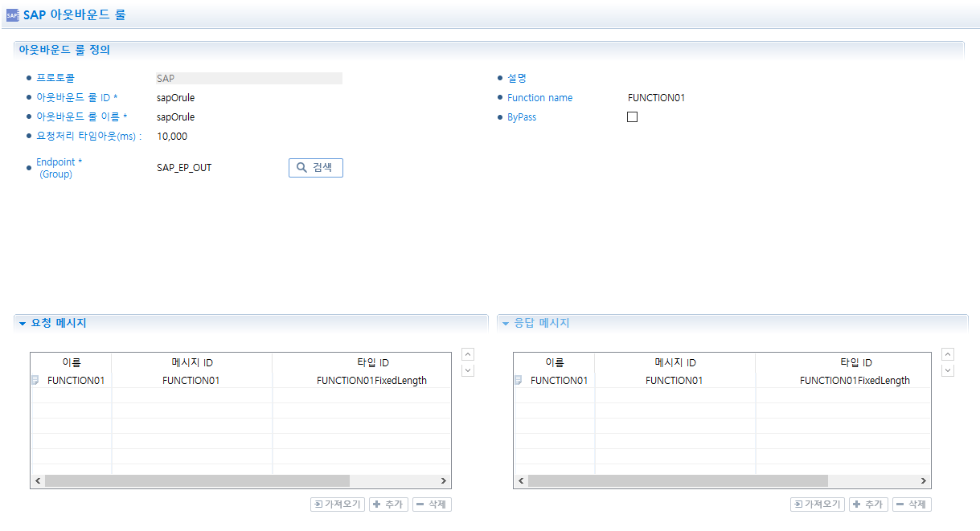Click the minus 삭제 icon under the request message table
Viewport: 980px width, 531px height.
420,504
